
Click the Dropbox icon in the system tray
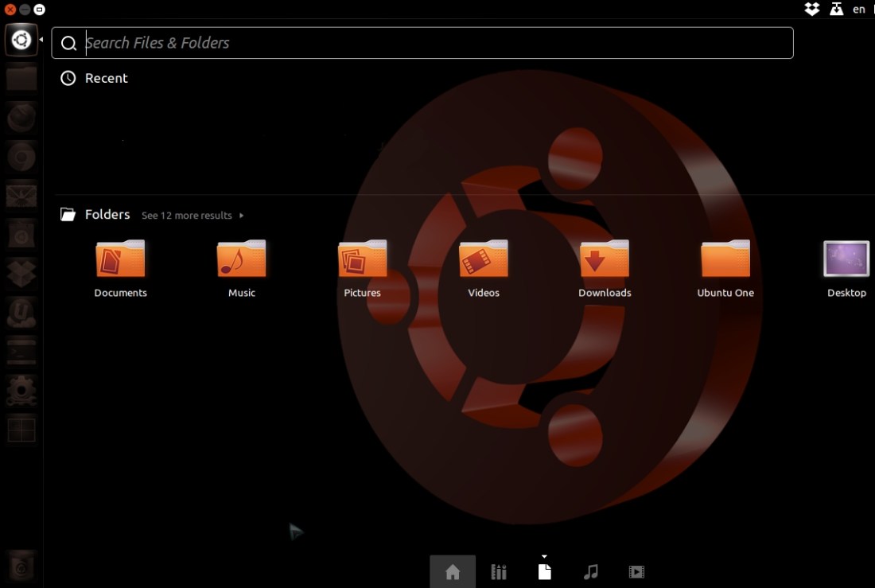[x=811, y=9]
